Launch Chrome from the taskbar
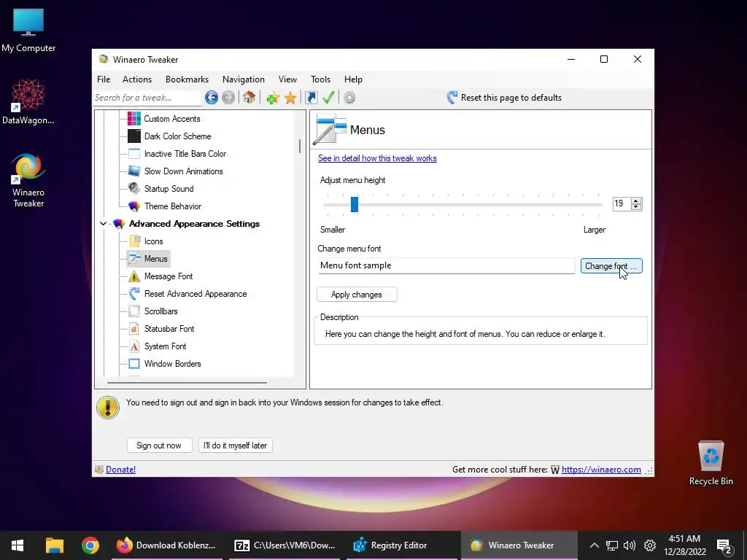Viewport: 747px width, 560px height. coord(90,545)
